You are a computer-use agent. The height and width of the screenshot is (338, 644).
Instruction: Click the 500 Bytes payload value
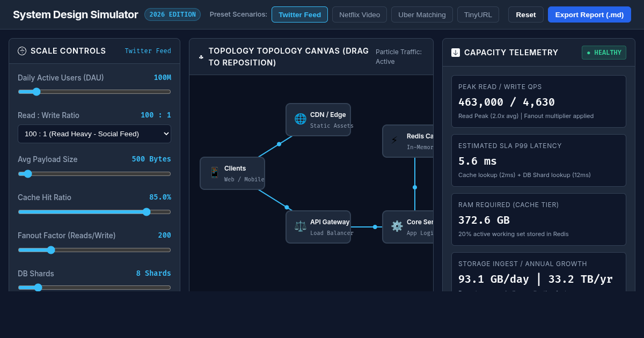tap(151, 159)
